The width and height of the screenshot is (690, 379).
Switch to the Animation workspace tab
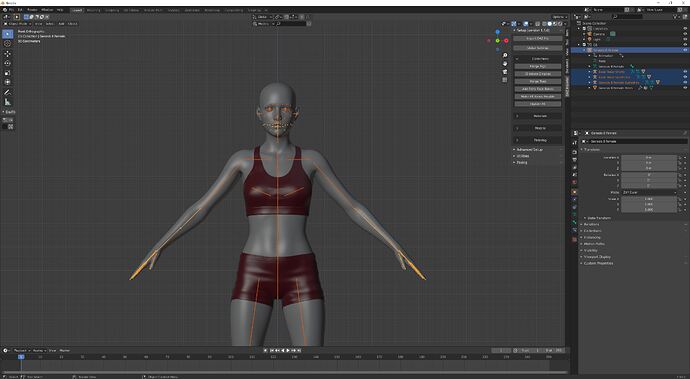(x=192, y=10)
